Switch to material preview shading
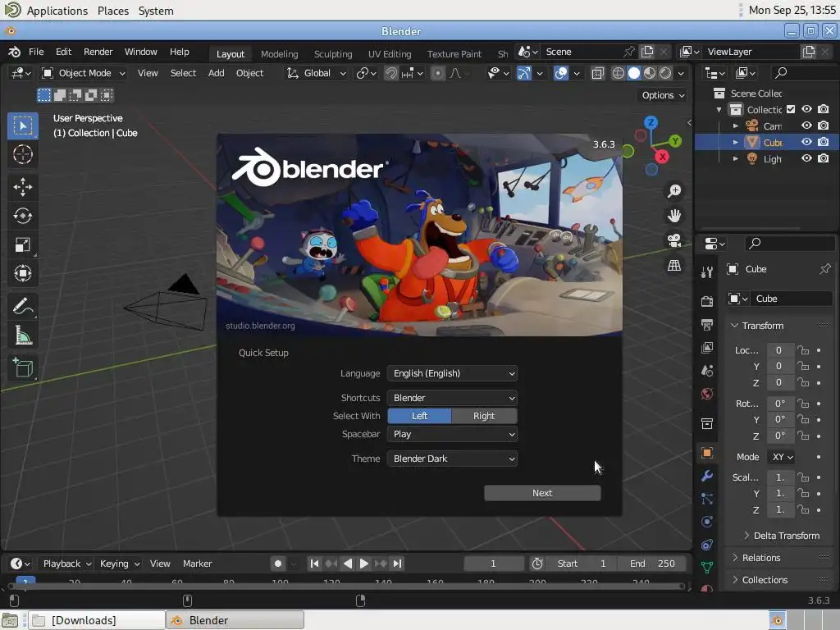 650,73
